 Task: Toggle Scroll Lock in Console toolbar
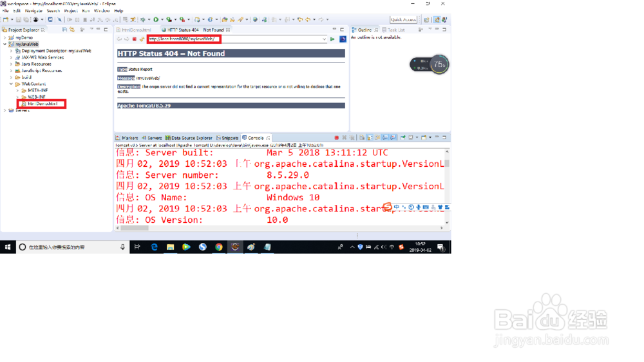(370, 138)
